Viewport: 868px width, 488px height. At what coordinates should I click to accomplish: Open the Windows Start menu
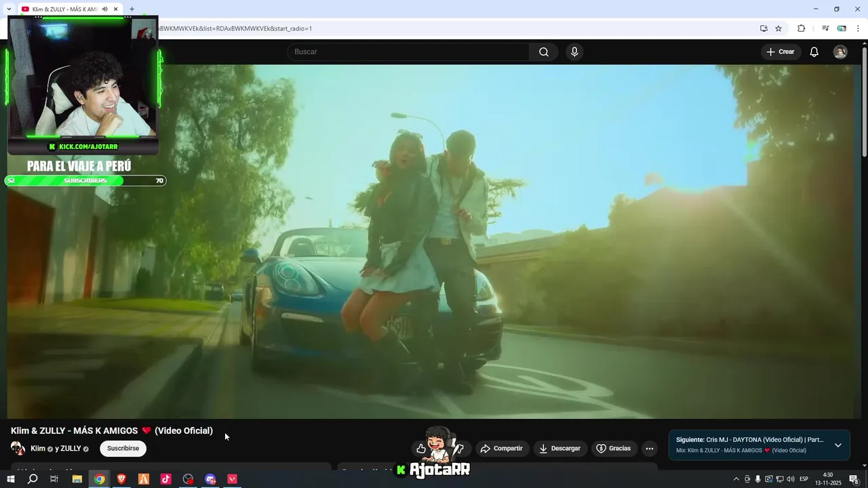(x=10, y=479)
